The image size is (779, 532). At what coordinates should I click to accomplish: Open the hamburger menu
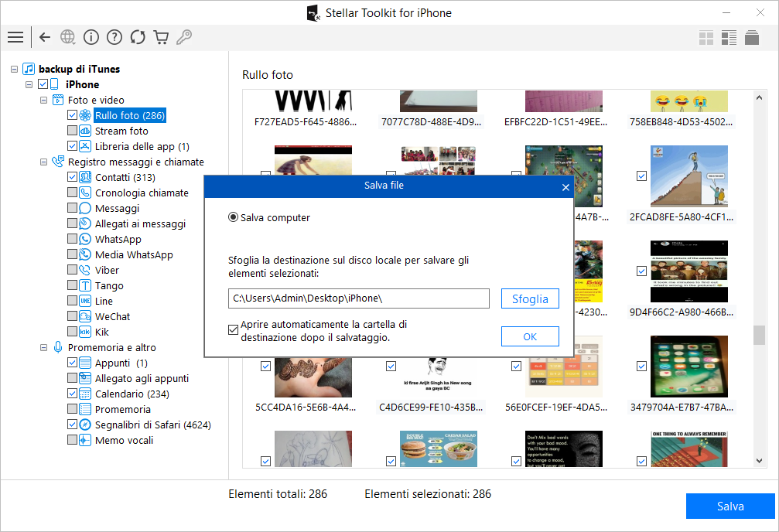point(15,37)
